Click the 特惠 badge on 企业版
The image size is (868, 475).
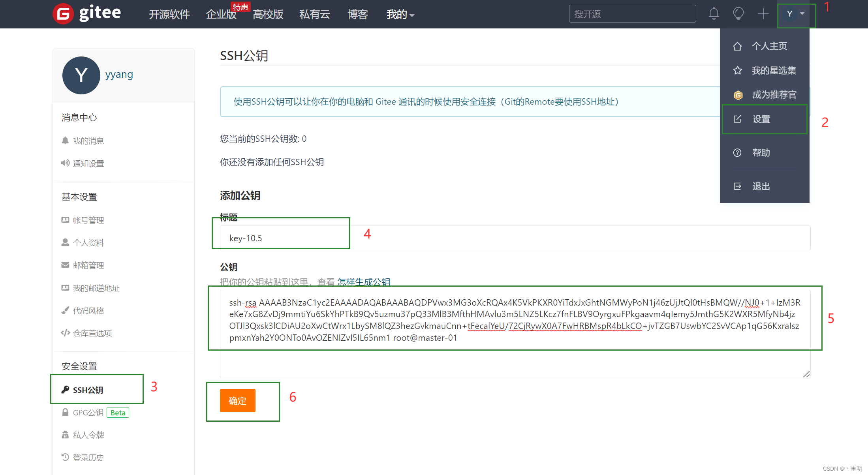(240, 7)
